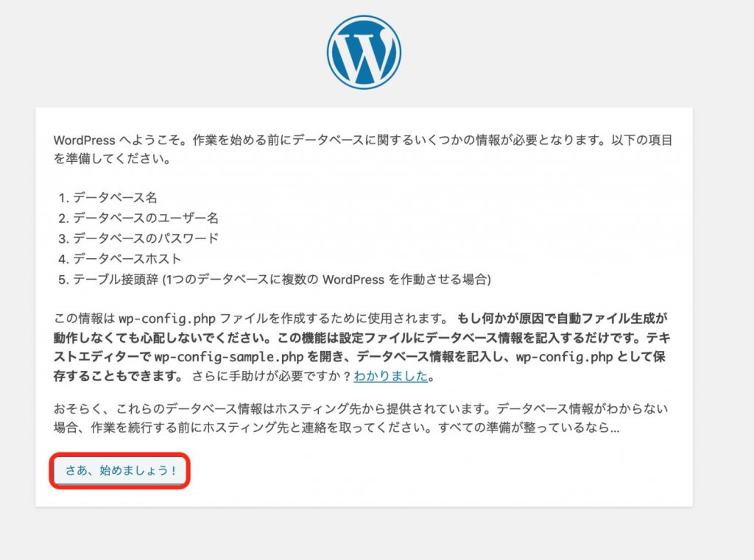Open the わかりました help link
This screenshot has height=560, width=754.
tap(390, 376)
